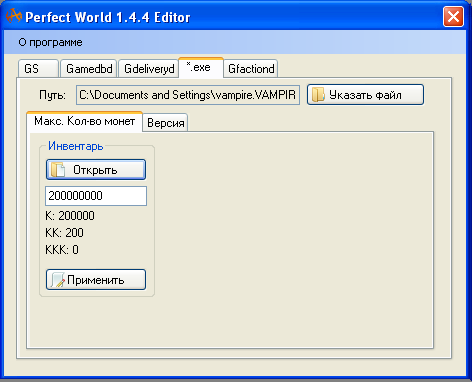Switch to the GS tab

click(x=39, y=69)
